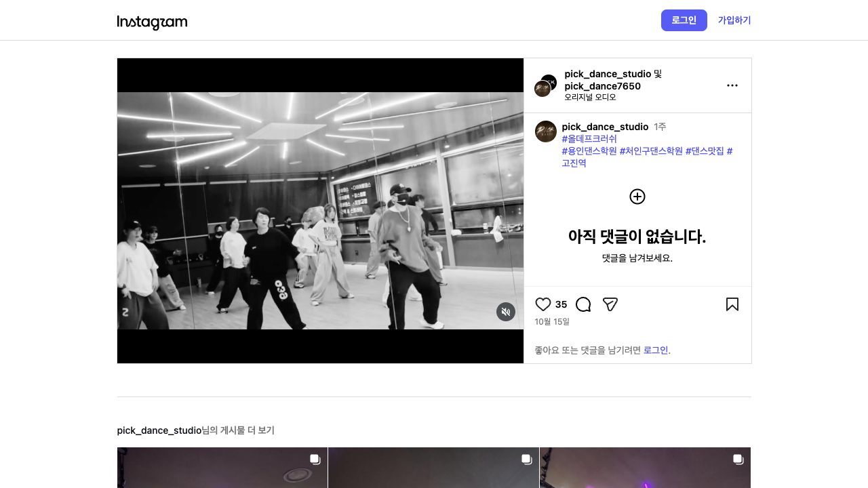868x488 pixels.
Task: Open hashtag #올데프크러쉬
Action: [x=589, y=139]
